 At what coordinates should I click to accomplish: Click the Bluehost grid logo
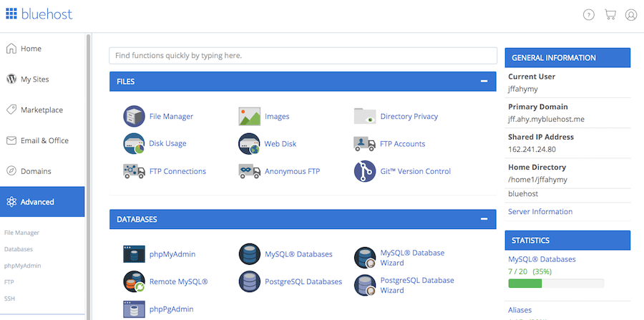click(x=11, y=14)
